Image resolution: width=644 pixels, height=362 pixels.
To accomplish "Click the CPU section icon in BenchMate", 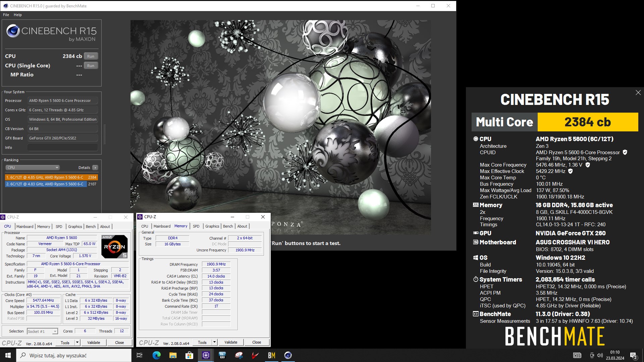I will (x=475, y=139).
